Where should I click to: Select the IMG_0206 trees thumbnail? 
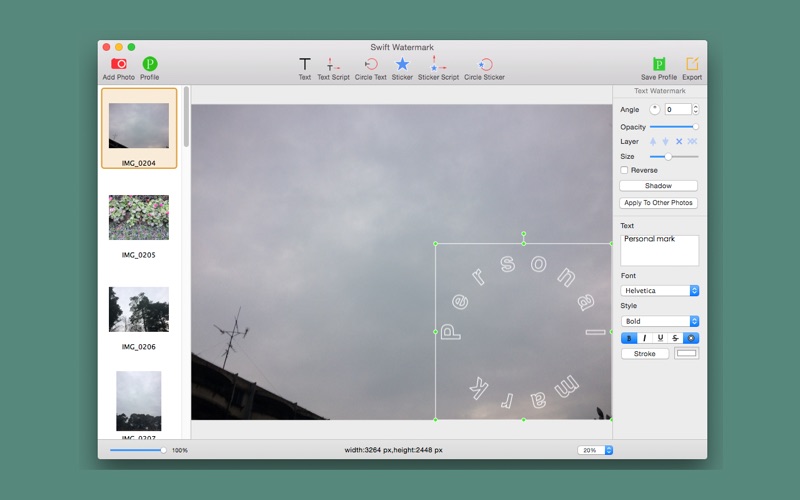coord(139,309)
